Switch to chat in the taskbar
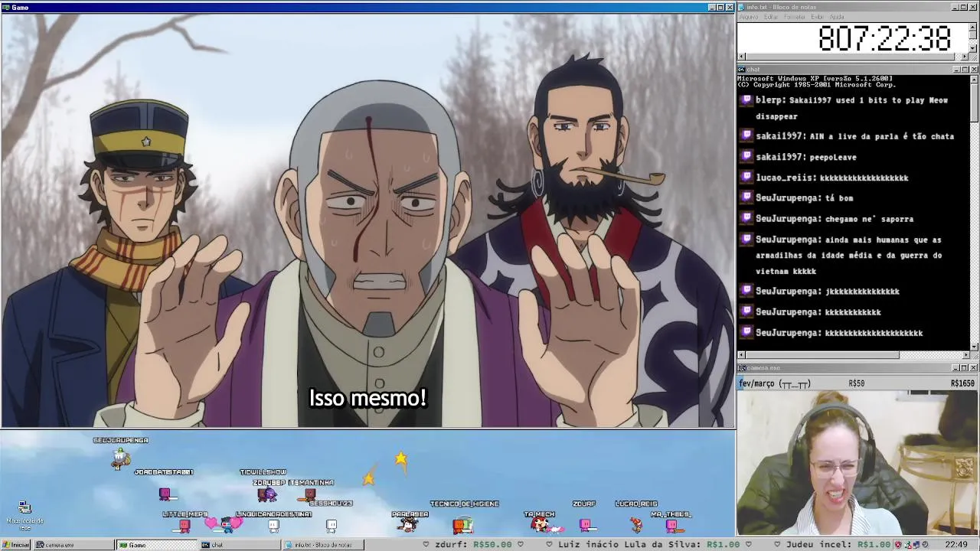 [x=240, y=545]
